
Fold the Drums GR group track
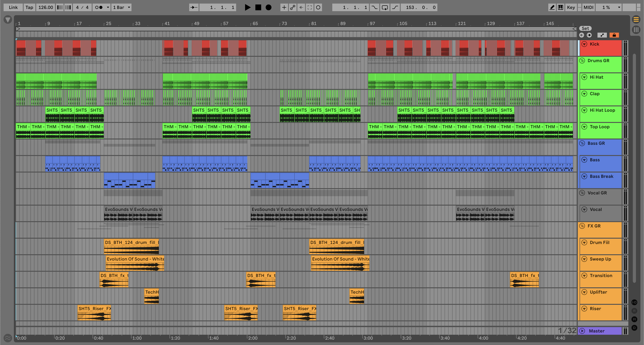point(582,61)
